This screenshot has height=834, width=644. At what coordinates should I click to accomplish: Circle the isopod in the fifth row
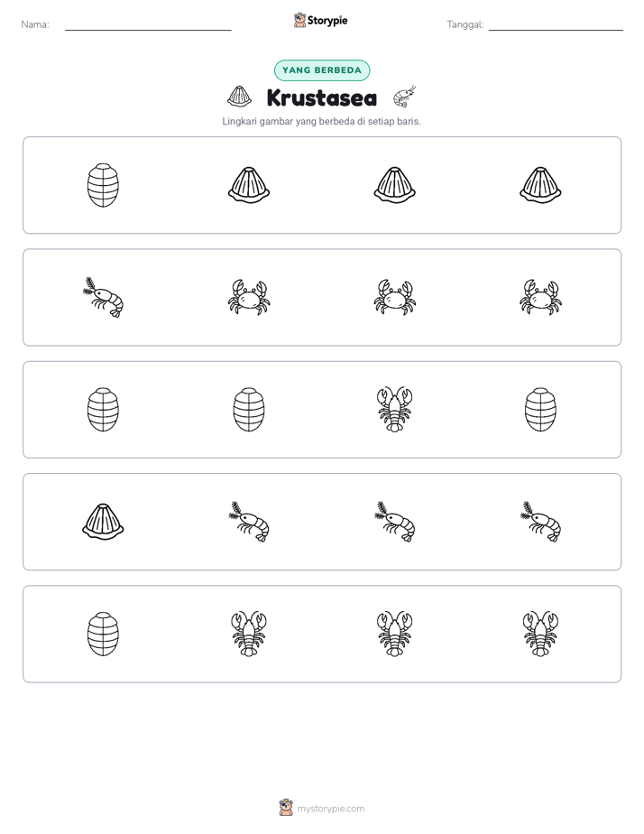[103, 634]
